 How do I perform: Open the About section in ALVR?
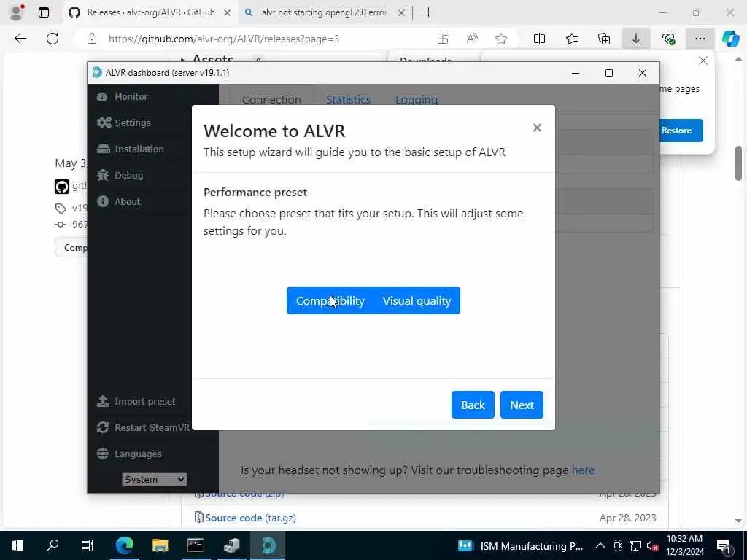click(119, 201)
